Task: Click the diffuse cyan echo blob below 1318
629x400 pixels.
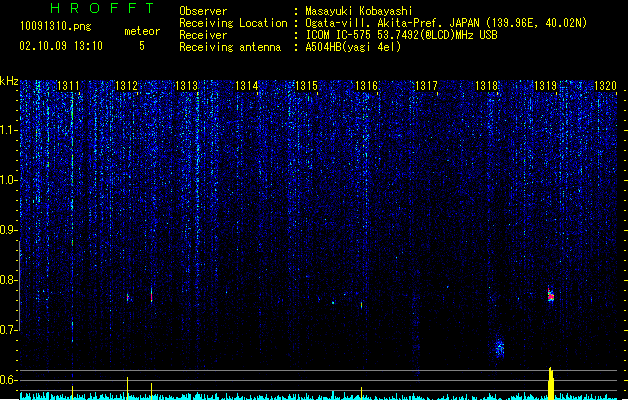Action: [x=499, y=347]
